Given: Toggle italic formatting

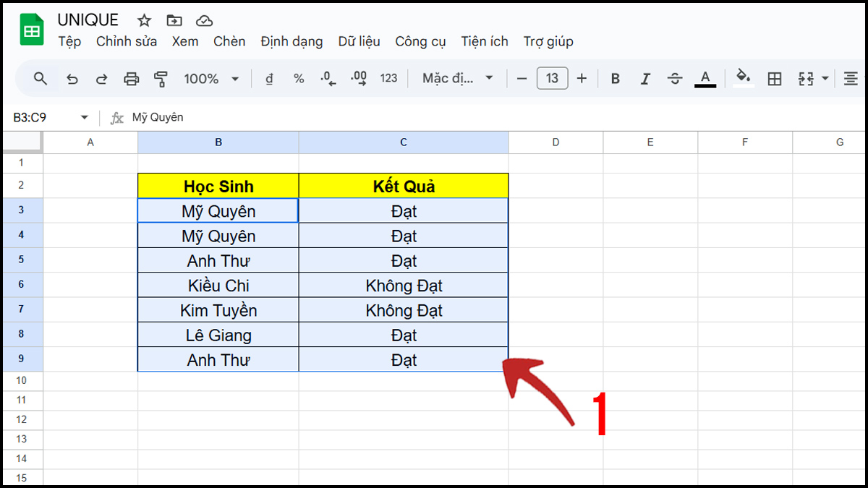Looking at the screenshot, I should (645, 78).
